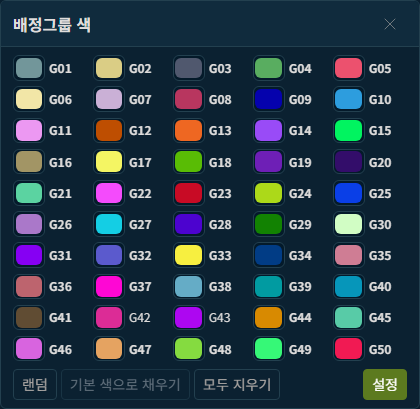Select the G32 periwinkle swatch
The image size is (420, 409).
pos(109,255)
